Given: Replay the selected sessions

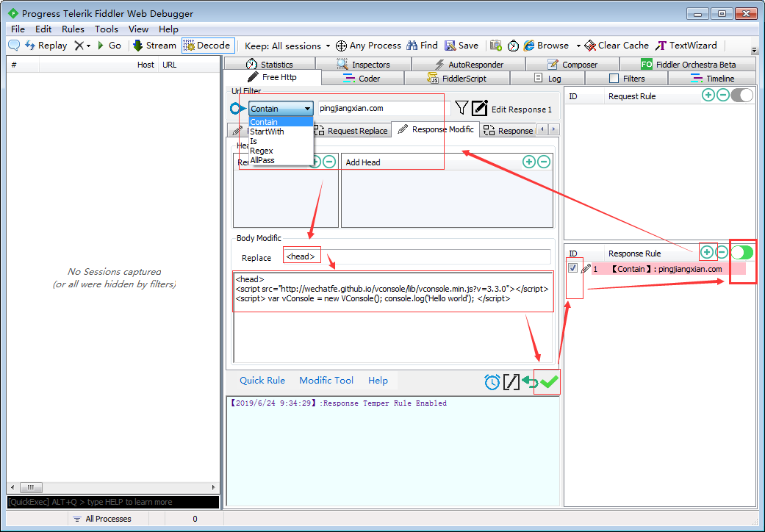Looking at the screenshot, I should [x=46, y=46].
